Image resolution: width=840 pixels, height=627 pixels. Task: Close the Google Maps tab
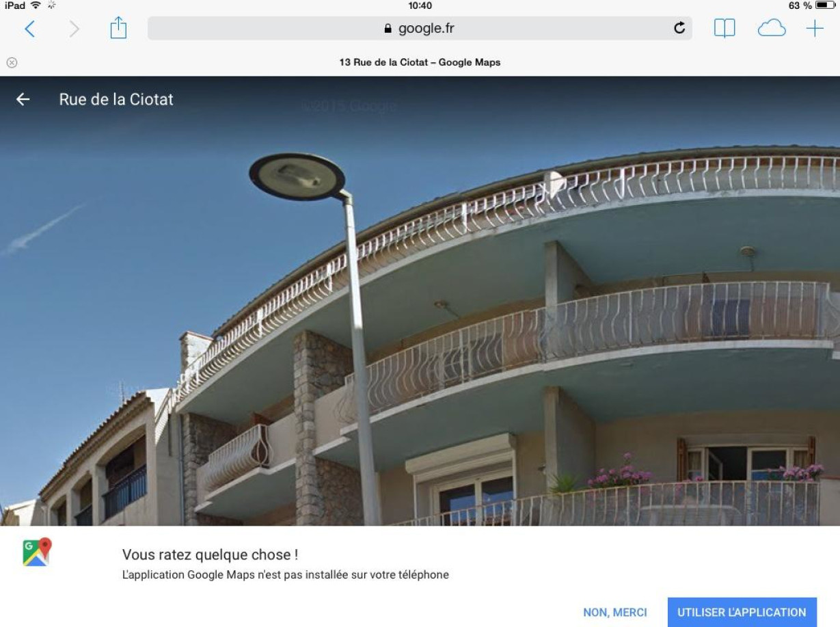click(12, 62)
